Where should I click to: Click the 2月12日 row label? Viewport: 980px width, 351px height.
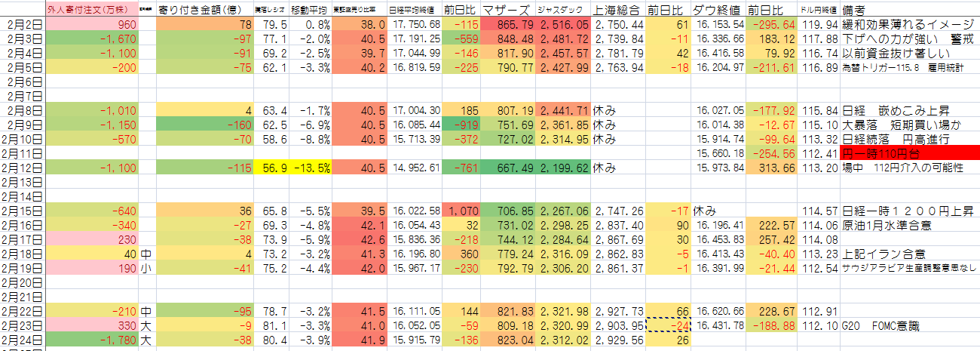click(x=23, y=168)
